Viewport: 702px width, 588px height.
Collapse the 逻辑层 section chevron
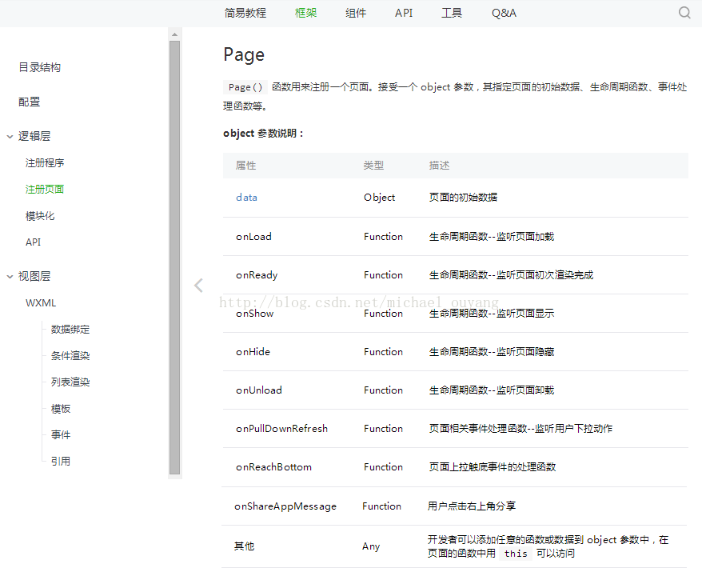click(10, 136)
